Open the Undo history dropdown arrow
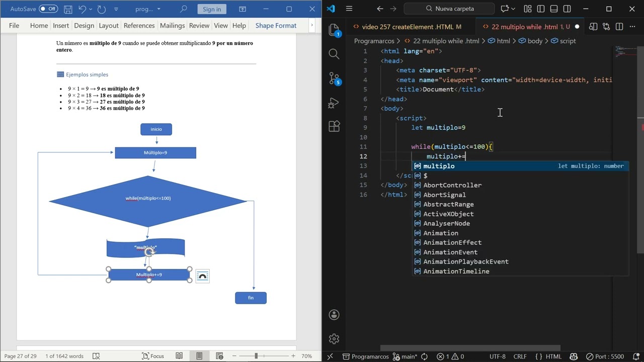Viewport: 644px width, 362px height. [91, 9]
